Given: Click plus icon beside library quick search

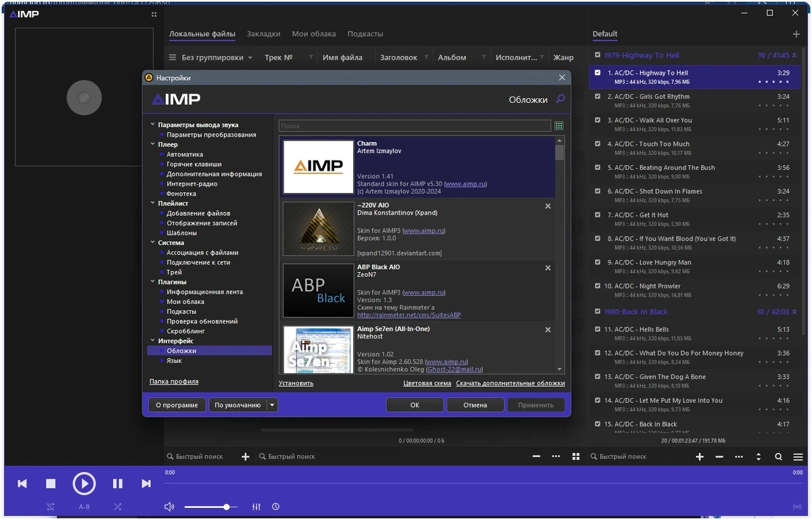Looking at the screenshot, I should [246, 456].
